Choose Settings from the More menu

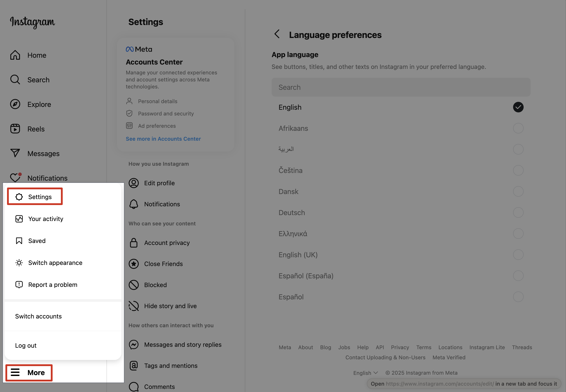pos(35,197)
